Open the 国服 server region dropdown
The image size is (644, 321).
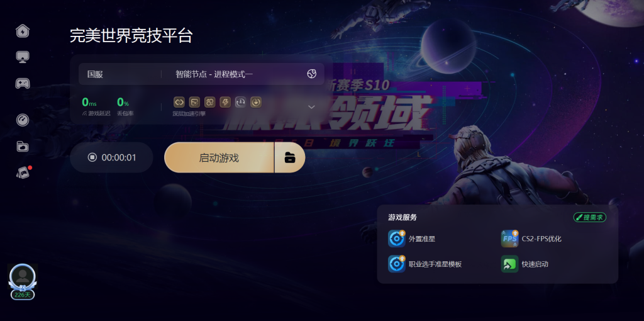tap(119, 74)
